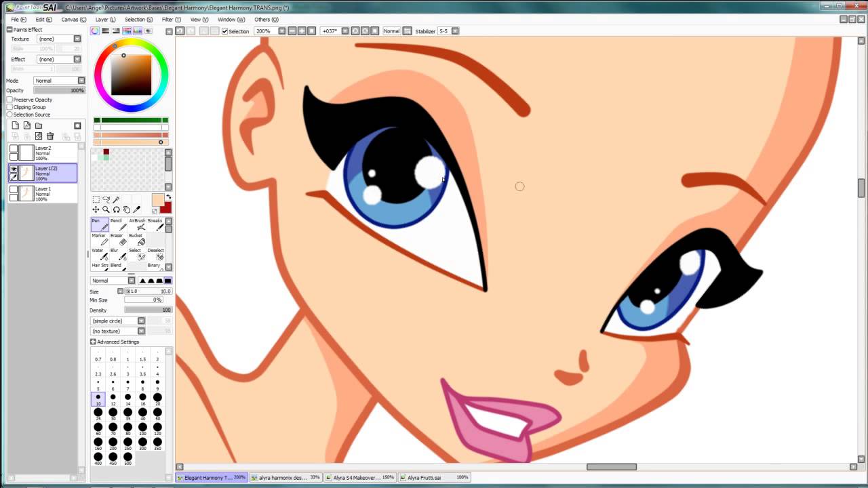The height and width of the screenshot is (488, 868).
Task: Adjust the layer Opacity slider
Action: [x=59, y=90]
